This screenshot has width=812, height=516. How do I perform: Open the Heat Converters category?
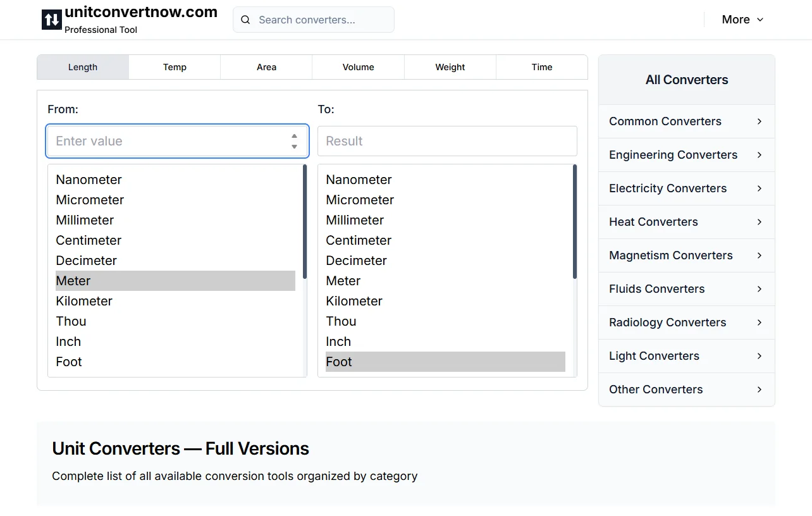[686, 222]
